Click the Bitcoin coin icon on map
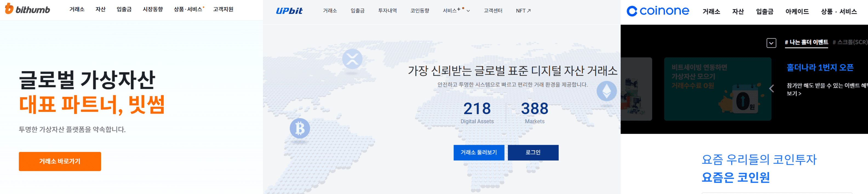Viewport: 868px width, 194px height. pos(300,128)
